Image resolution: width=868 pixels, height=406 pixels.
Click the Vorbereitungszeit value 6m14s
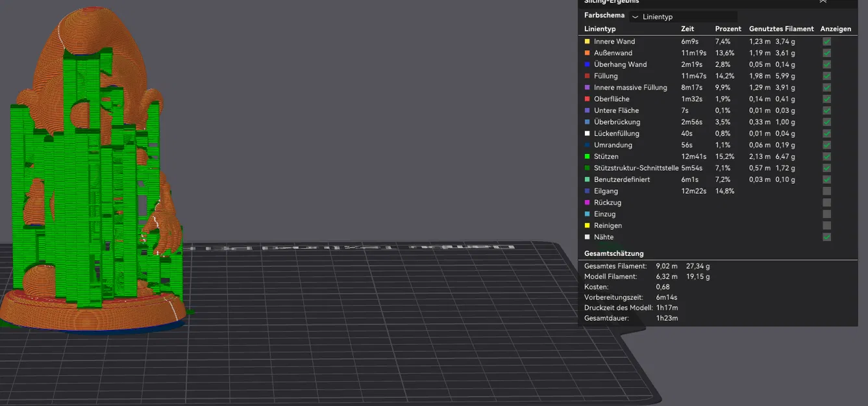[x=667, y=298]
